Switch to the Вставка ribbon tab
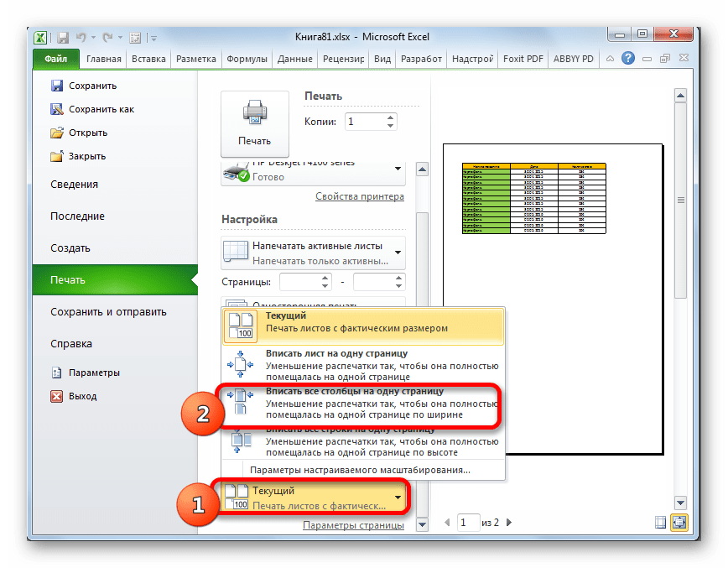Viewport: 728px width, 568px height. (x=148, y=59)
